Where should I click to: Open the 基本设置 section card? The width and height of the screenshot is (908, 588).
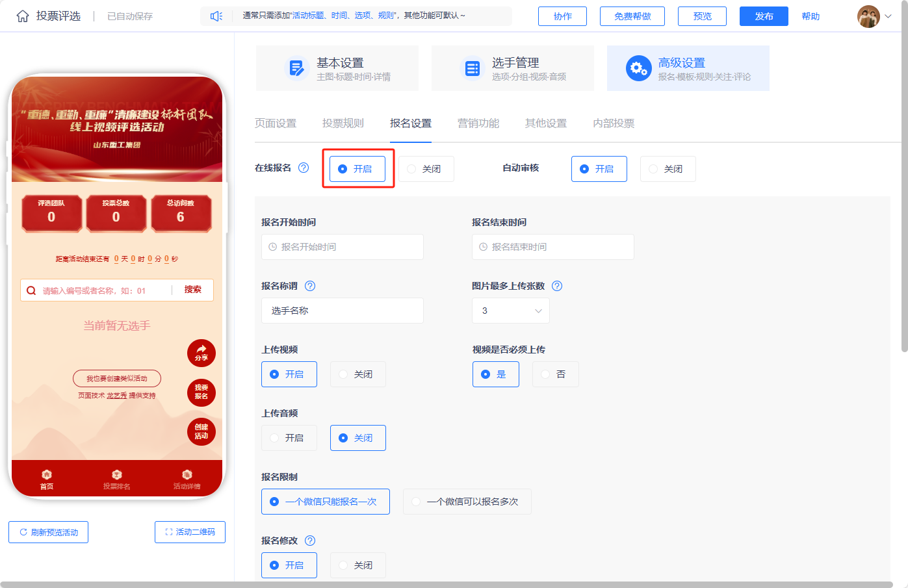[x=337, y=68]
